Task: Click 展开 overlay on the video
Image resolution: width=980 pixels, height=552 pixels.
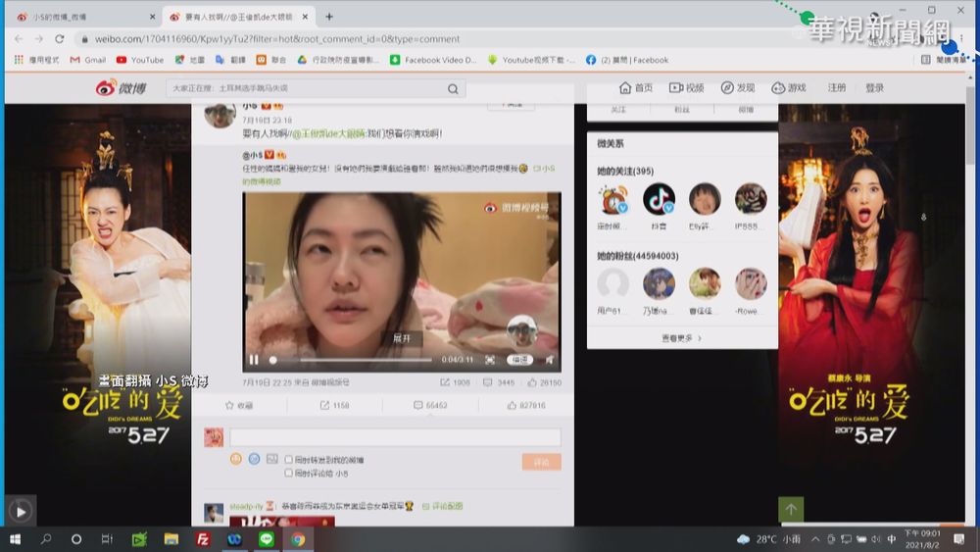Action: coord(402,338)
